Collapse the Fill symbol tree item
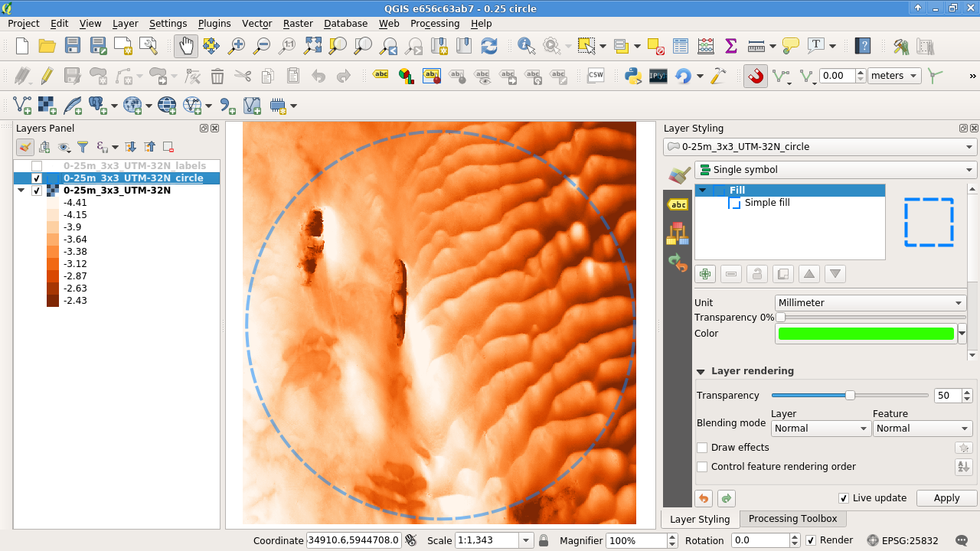This screenshot has width=980, height=551. tap(702, 191)
